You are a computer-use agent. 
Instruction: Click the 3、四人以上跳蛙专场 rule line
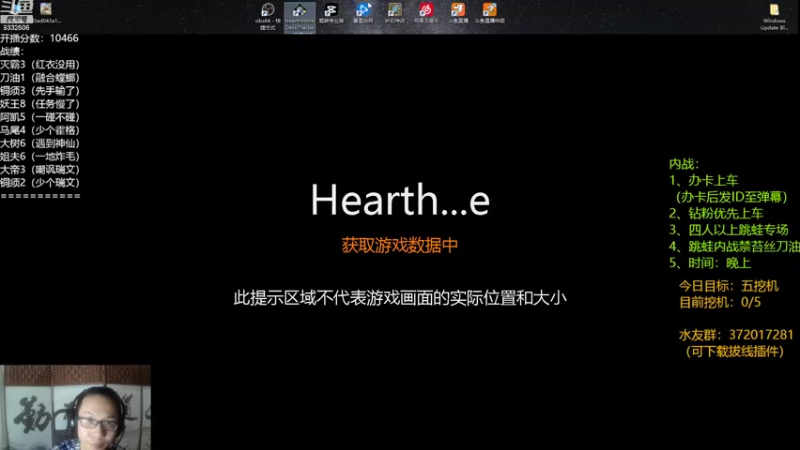[x=729, y=230]
